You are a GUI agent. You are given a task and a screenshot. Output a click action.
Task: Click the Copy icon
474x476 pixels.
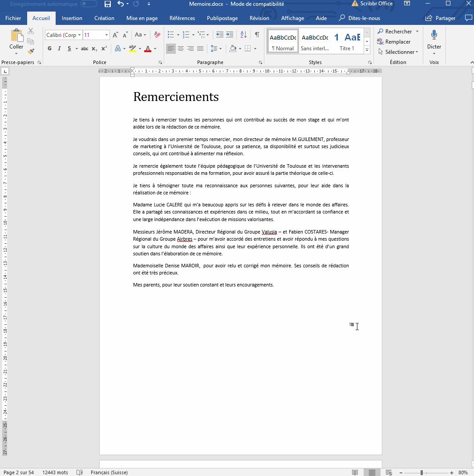(31, 41)
